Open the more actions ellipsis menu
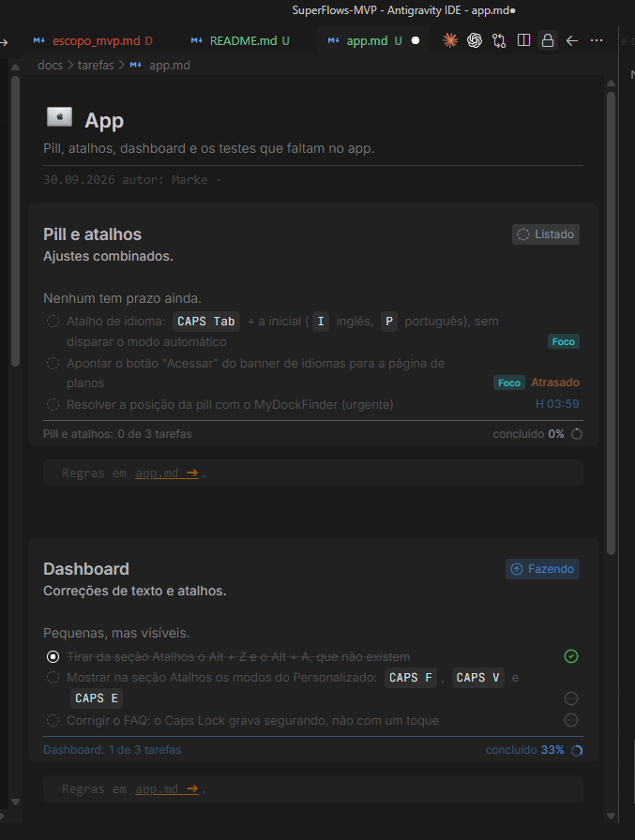This screenshot has width=635, height=840. [597, 40]
